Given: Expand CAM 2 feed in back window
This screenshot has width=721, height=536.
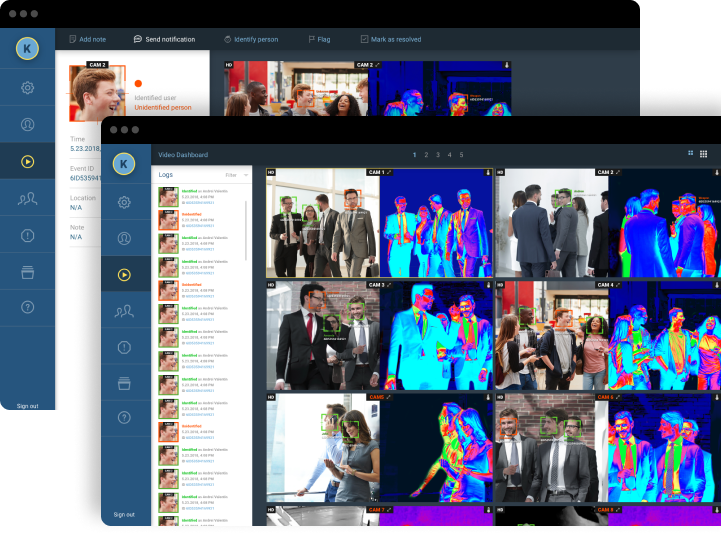Looking at the screenshot, I should pos(378,65).
